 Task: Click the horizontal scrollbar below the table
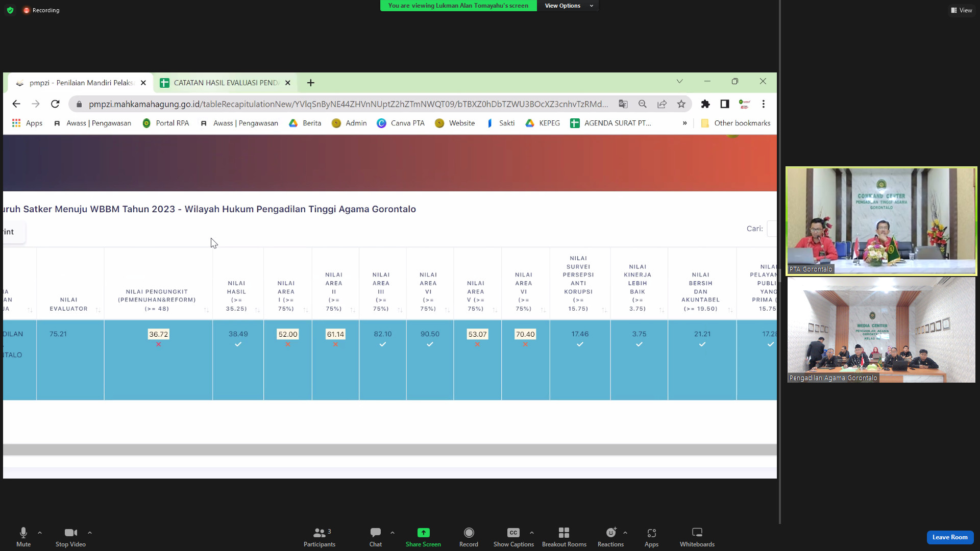tap(390, 449)
